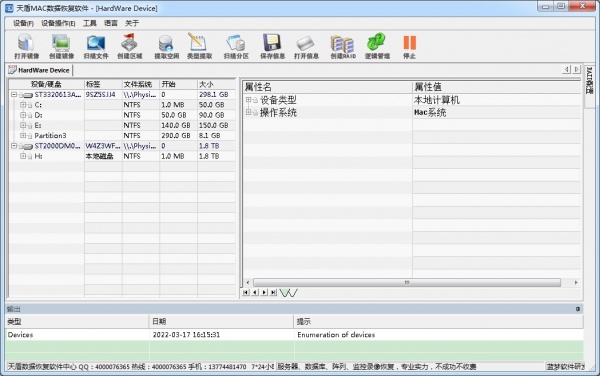The width and height of the screenshot is (600, 376).
Task: Go to next record navigation button
Action: pyautogui.click(x=264, y=292)
